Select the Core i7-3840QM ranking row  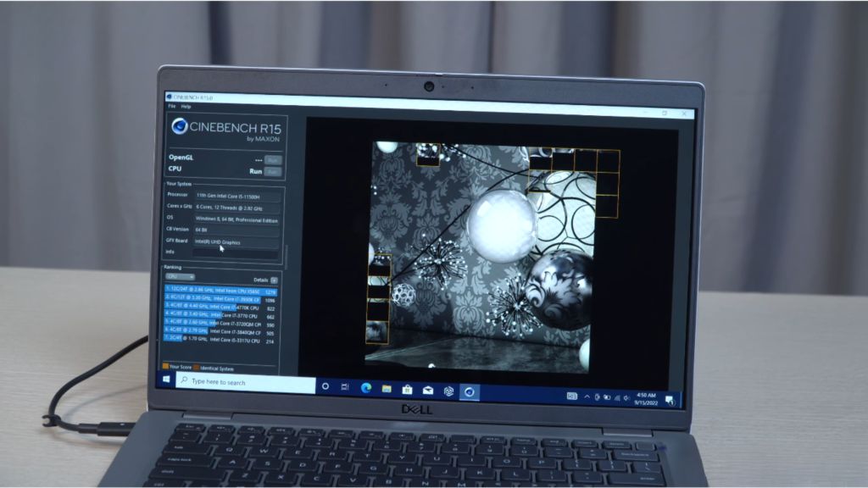pyautogui.click(x=220, y=332)
